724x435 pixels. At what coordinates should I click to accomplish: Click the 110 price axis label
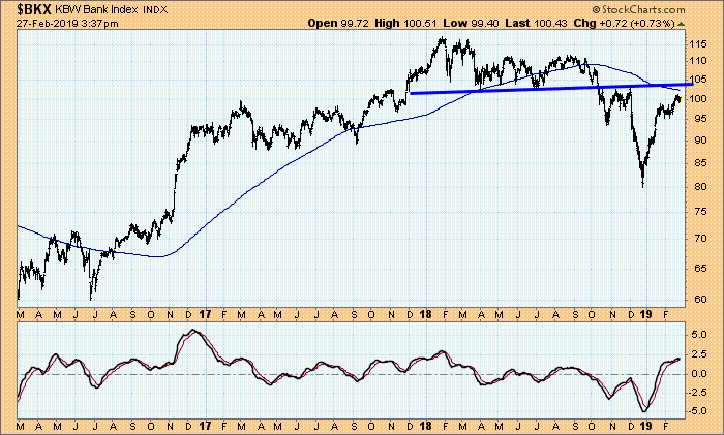(x=698, y=61)
